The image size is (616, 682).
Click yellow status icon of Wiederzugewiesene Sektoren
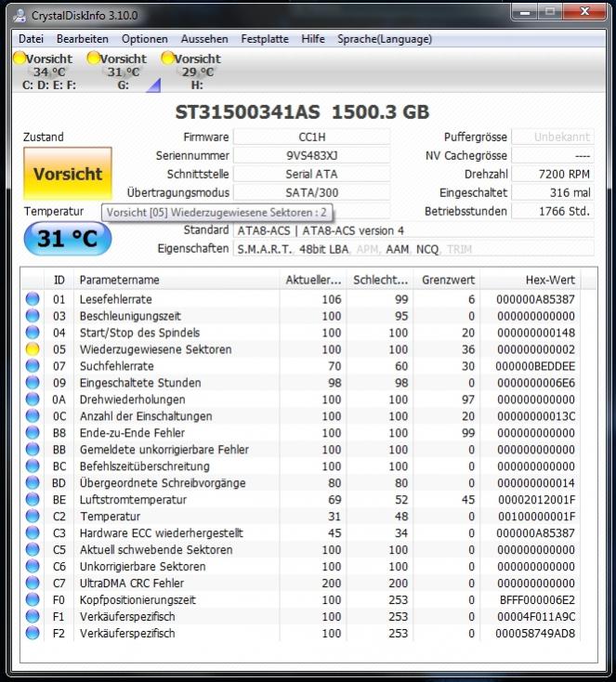click(33, 348)
